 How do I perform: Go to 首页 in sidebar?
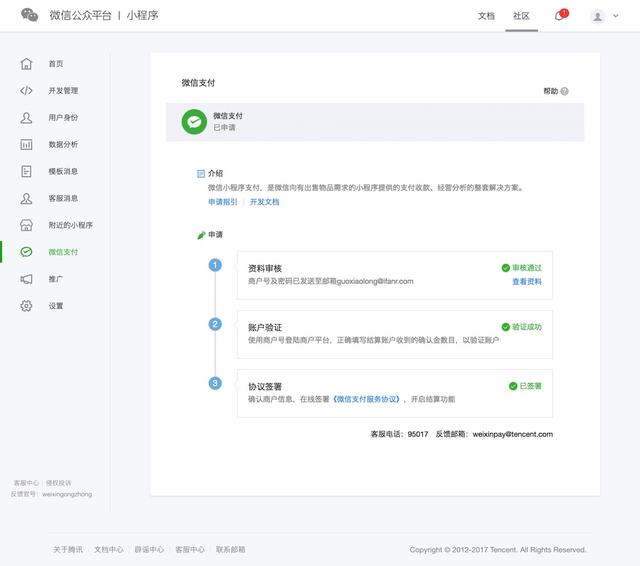56,64
